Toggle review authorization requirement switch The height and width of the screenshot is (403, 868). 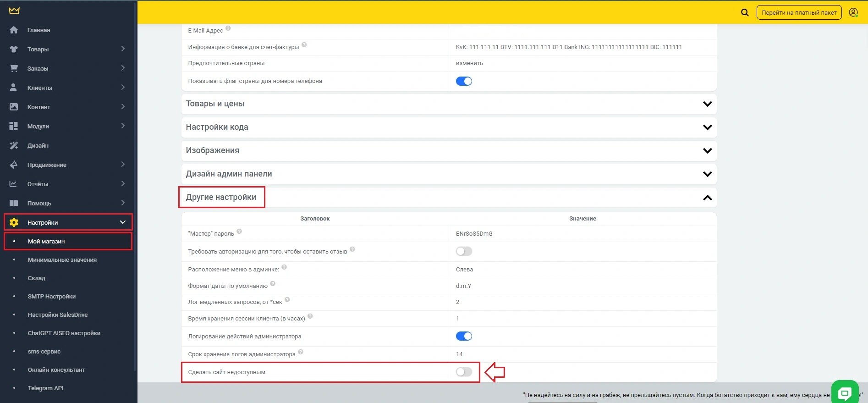[x=464, y=251]
